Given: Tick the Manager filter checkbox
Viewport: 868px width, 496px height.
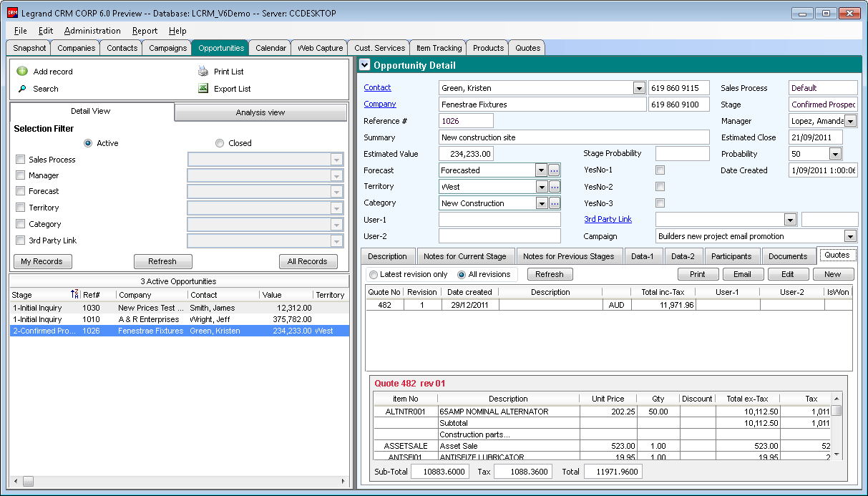Looking at the screenshot, I should 21,175.
